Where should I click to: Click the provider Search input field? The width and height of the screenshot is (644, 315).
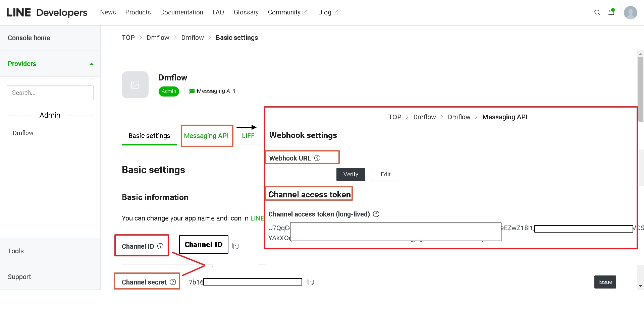click(50, 93)
